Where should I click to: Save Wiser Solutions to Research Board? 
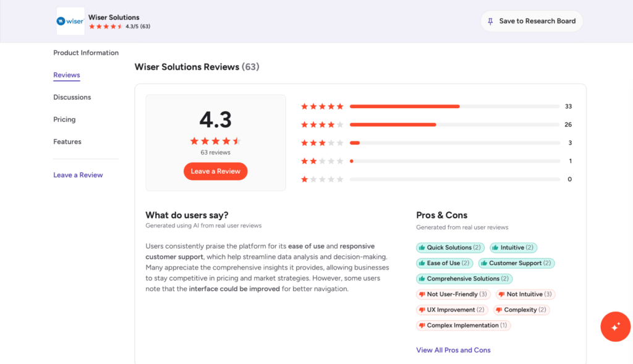532,21
